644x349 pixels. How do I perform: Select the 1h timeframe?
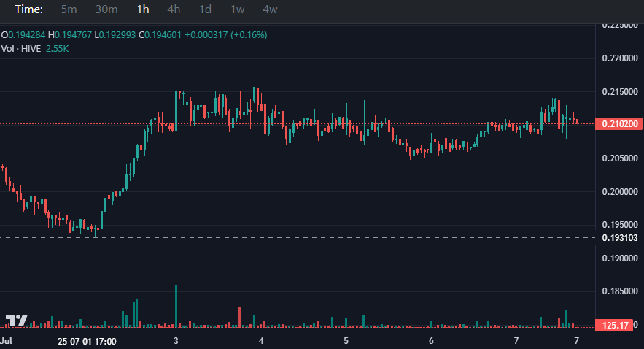pyautogui.click(x=142, y=9)
